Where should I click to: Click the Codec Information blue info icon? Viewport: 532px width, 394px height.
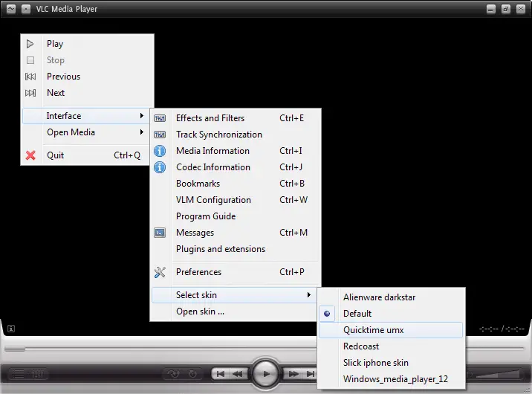(x=160, y=167)
